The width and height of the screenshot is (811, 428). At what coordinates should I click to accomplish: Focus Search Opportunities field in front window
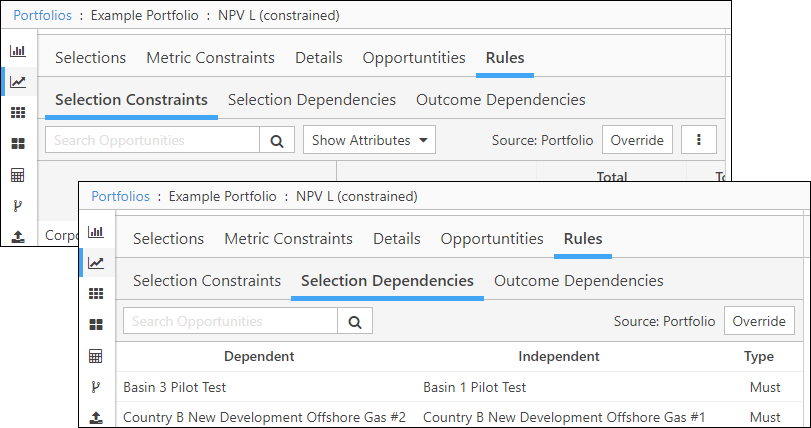tap(230, 322)
